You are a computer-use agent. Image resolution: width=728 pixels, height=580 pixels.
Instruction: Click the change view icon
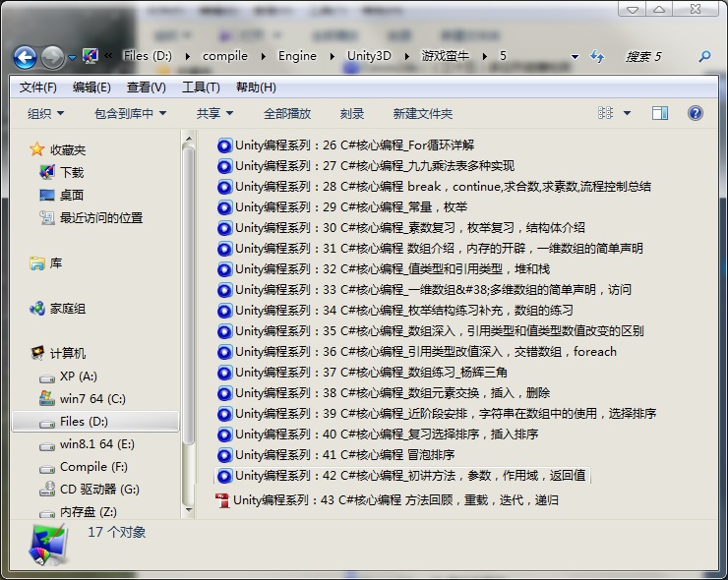pyautogui.click(x=605, y=113)
